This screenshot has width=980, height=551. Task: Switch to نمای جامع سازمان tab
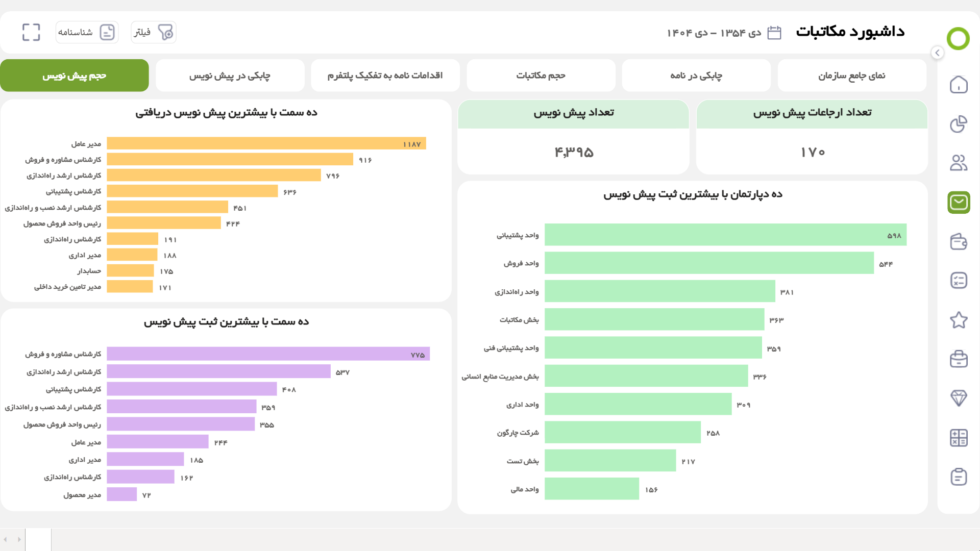click(x=852, y=76)
